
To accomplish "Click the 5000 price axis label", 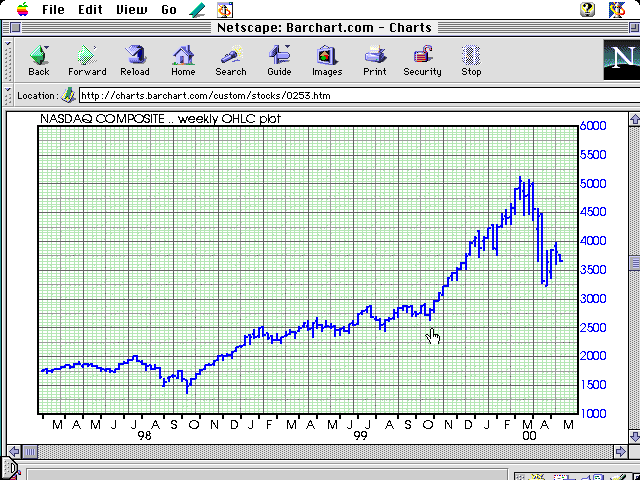I will click(x=593, y=183).
